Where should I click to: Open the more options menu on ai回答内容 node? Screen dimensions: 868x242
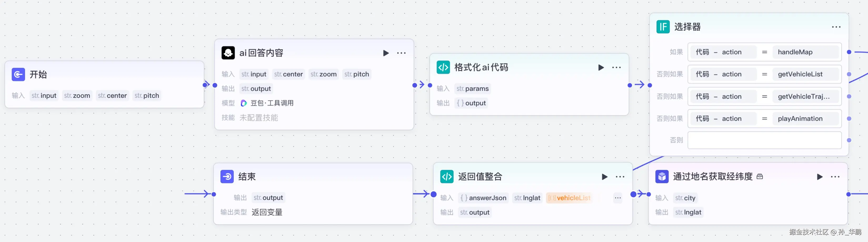(401, 53)
